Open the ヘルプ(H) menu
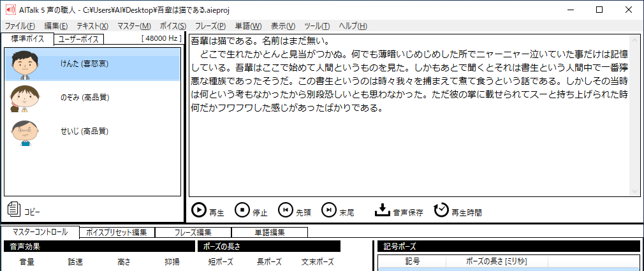 click(353, 26)
